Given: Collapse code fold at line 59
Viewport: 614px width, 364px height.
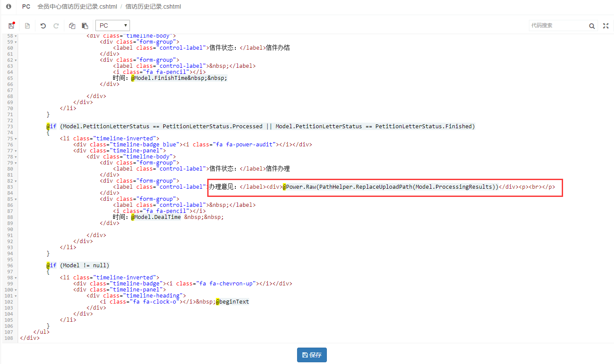Looking at the screenshot, I should click(x=16, y=42).
